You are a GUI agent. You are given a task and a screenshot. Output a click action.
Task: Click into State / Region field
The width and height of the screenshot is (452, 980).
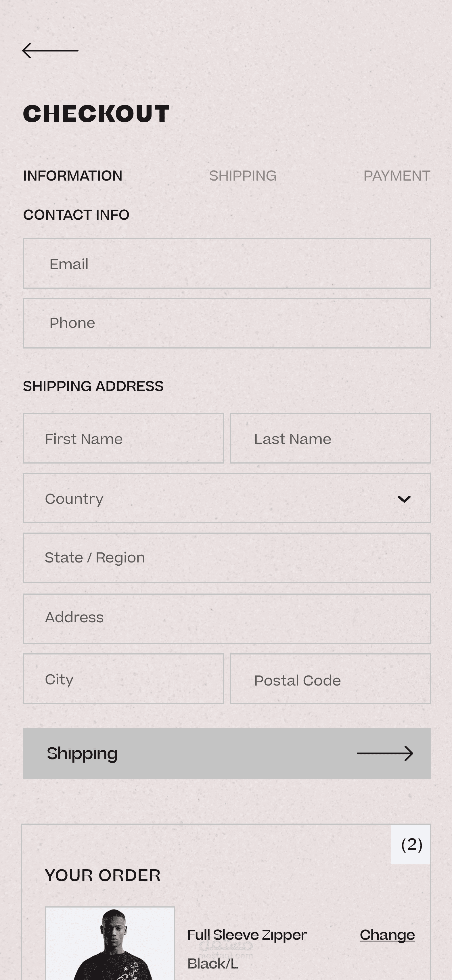pyautogui.click(x=227, y=558)
